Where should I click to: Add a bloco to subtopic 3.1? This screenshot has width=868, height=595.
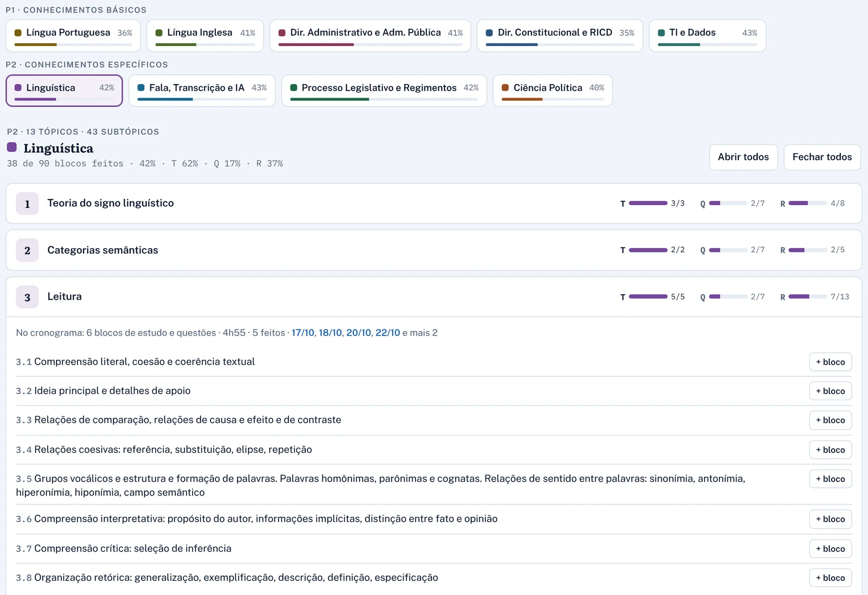[x=831, y=362]
